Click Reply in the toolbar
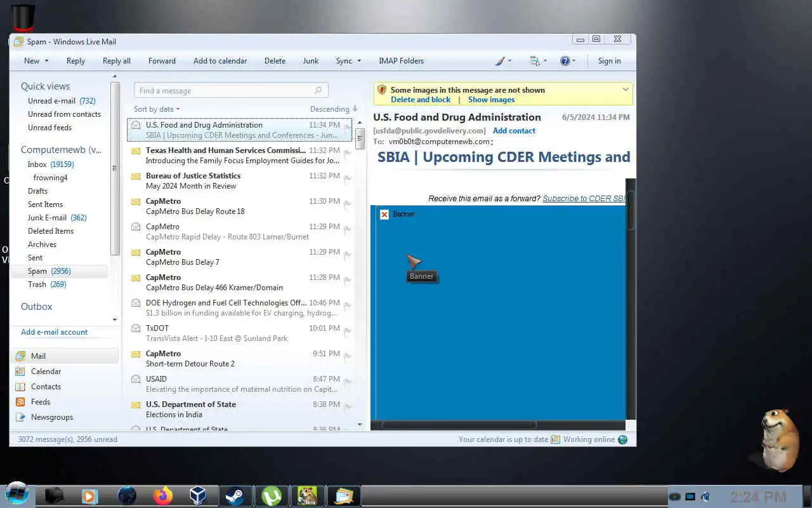 click(x=75, y=61)
